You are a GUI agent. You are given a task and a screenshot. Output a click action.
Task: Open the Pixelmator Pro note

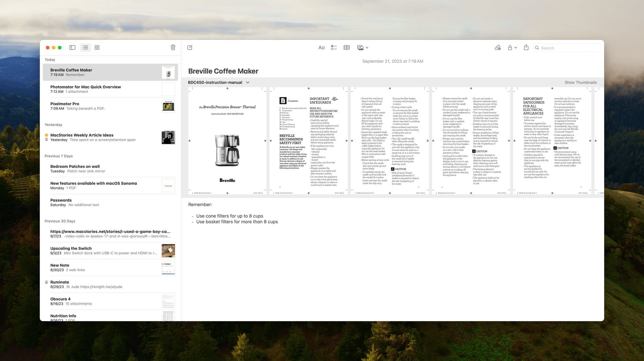click(x=110, y=106)
